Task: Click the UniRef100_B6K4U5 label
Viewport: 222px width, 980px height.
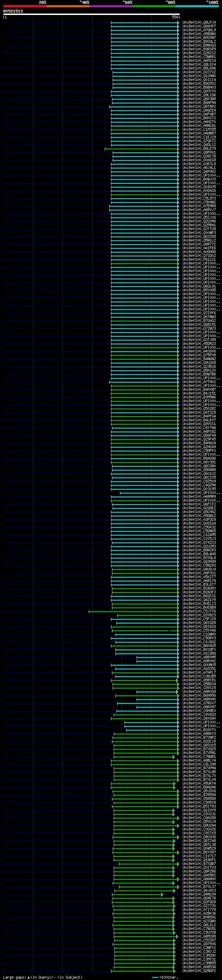Action: click(199, 646)
